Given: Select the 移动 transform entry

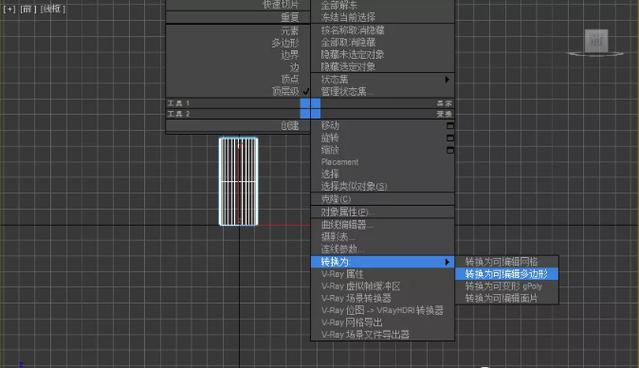Looking at the screenshot, I should (330, 126).
